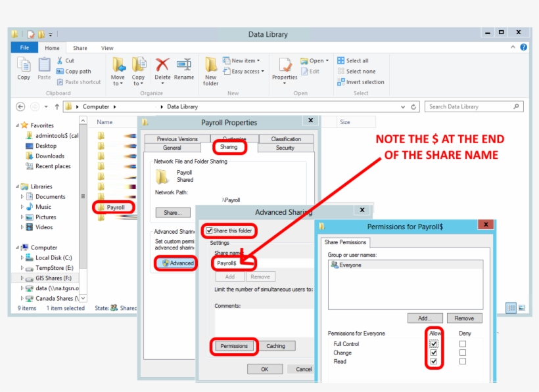Uncheck Allow Full Control for Everyone
539x392 pixels.
pos(434,343)
